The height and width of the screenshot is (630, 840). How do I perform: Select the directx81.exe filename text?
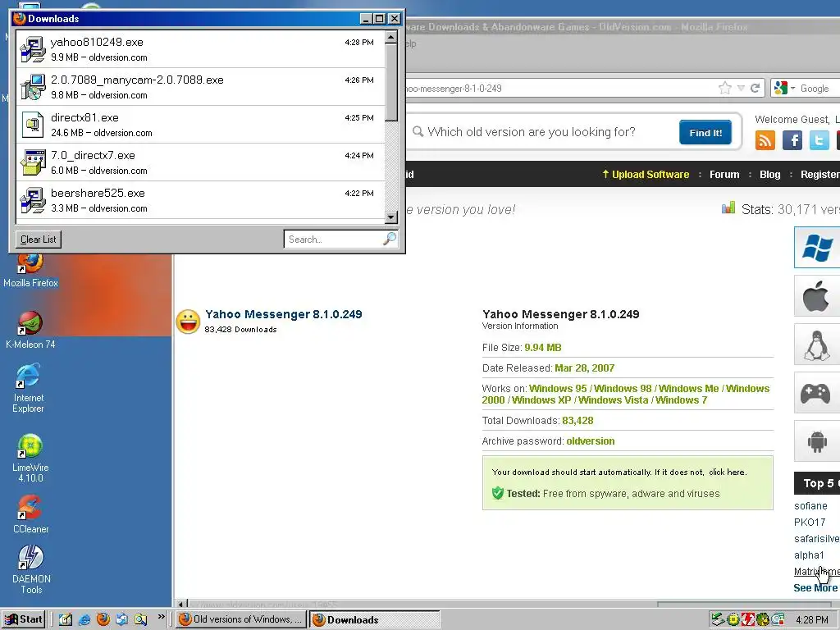(84, 117)
